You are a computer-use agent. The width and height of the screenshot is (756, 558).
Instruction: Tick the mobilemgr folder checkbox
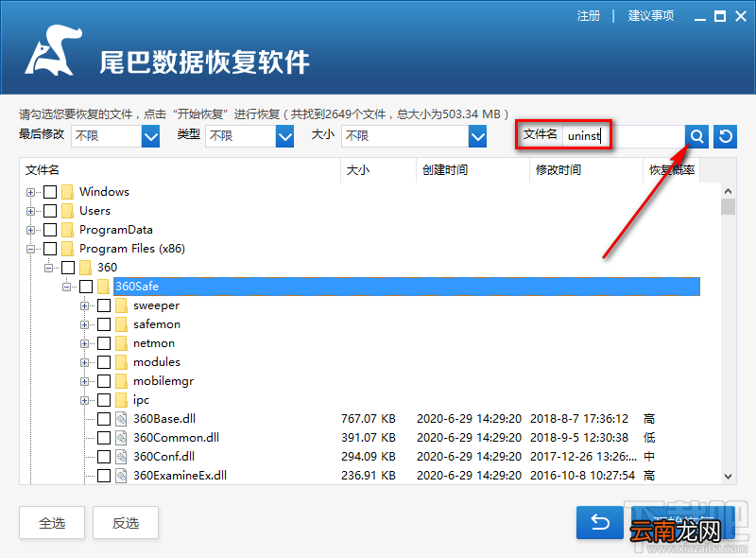(104, 381)
